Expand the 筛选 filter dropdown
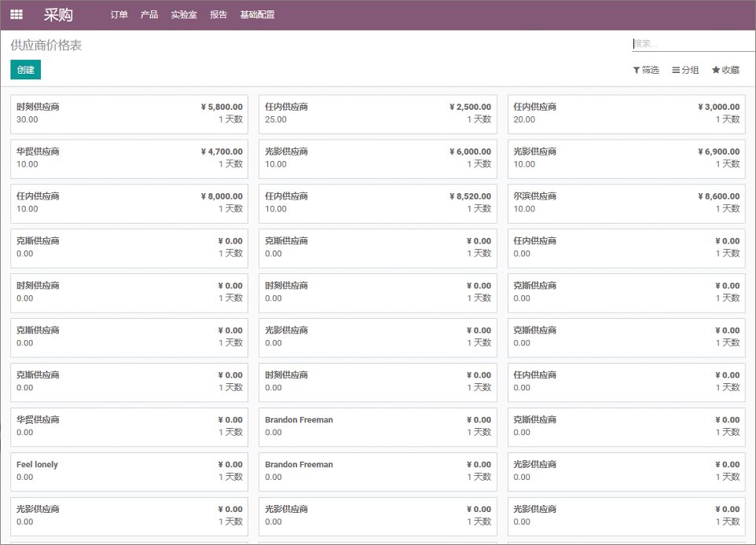The image size is (756, 545). (646, 70)
